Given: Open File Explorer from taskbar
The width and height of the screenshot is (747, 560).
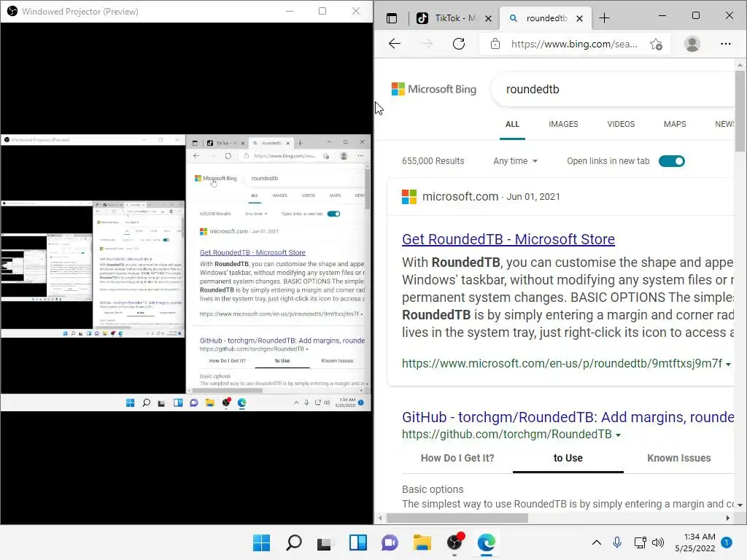Looking at the screenshot, I should (x=422, y=542).
